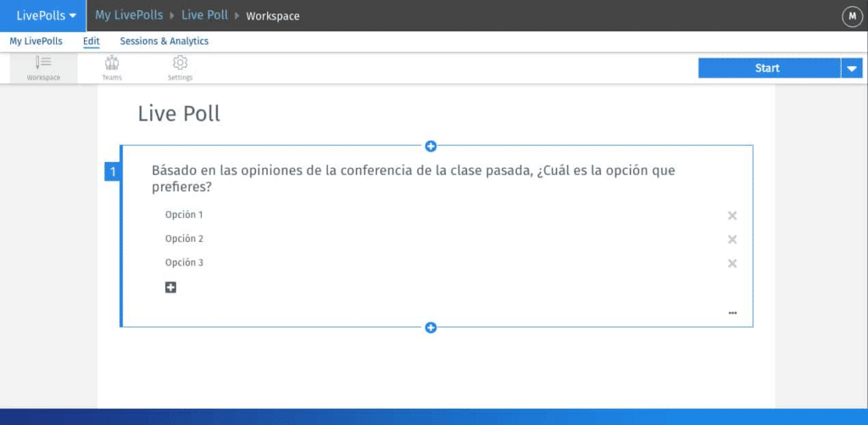This screenshot has height=425, width=868.
Task: Open the Settings gear icon
Action: coord(180,67)
